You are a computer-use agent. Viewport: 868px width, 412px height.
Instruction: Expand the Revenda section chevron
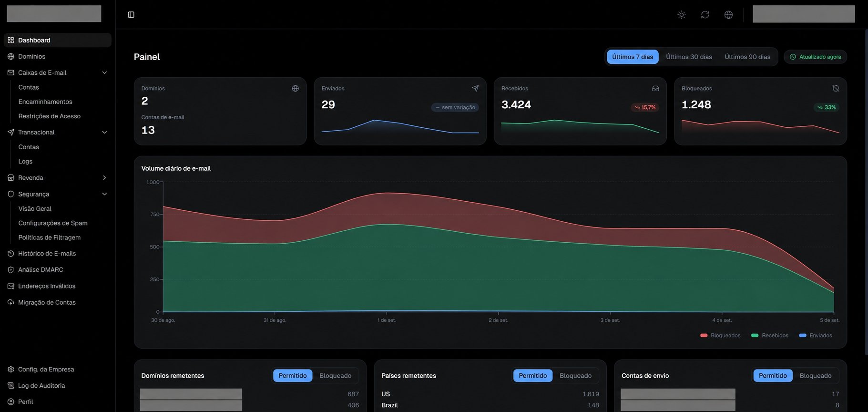[104, 177]
